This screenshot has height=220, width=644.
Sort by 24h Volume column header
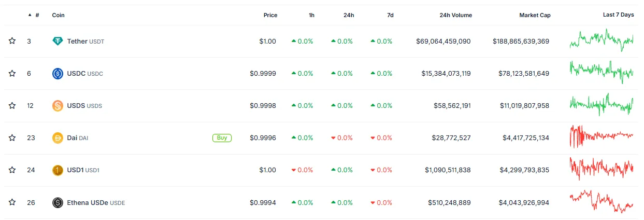tap(455, 15)
